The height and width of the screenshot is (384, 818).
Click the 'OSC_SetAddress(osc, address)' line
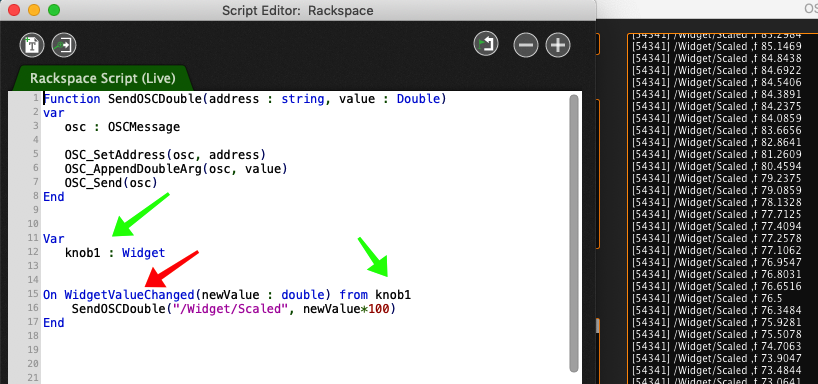tap(165, 155)
